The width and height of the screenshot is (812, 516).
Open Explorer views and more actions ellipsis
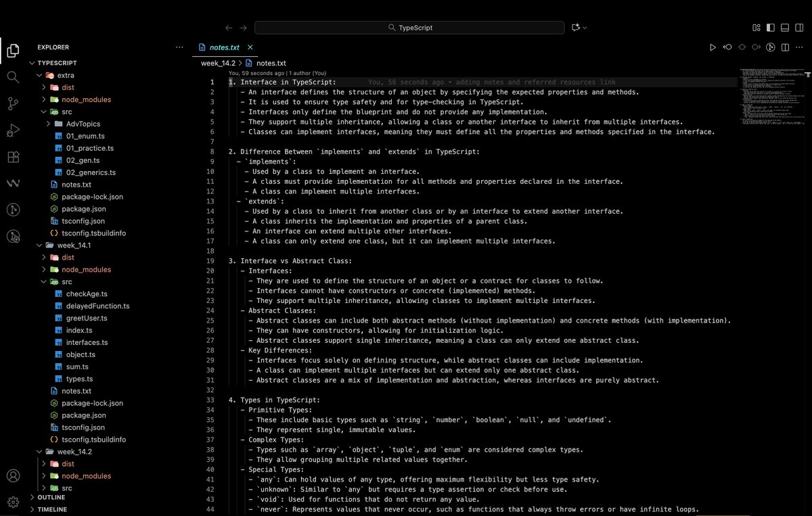pos(179,47)
